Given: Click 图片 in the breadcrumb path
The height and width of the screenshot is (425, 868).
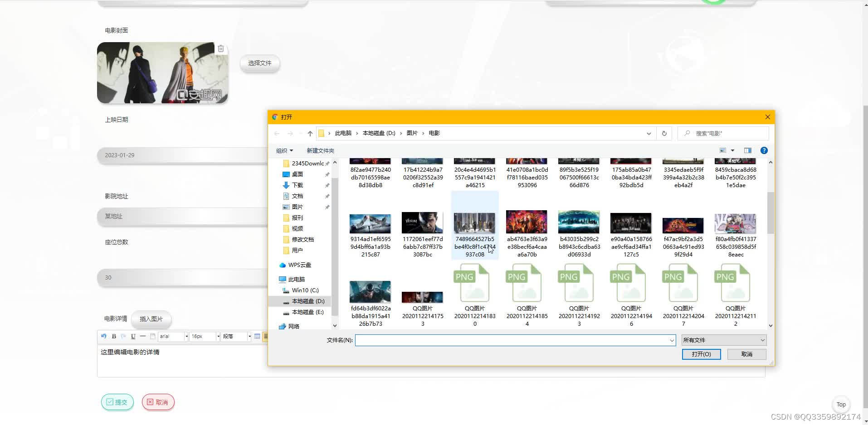Looking at the screenshot, I should coord(412,133).
